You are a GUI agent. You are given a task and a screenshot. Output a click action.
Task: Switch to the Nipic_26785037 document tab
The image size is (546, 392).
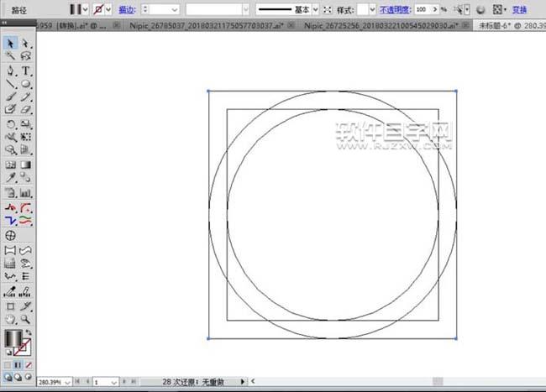(207, 25)
